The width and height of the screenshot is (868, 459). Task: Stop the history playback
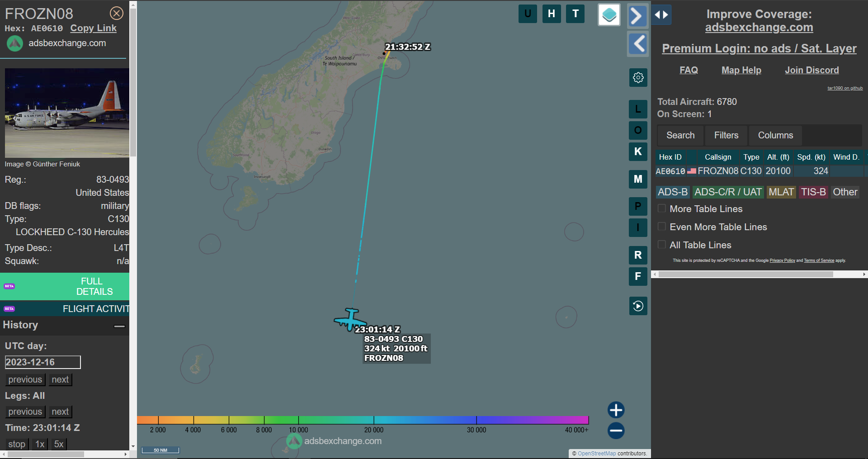point(17,444)
